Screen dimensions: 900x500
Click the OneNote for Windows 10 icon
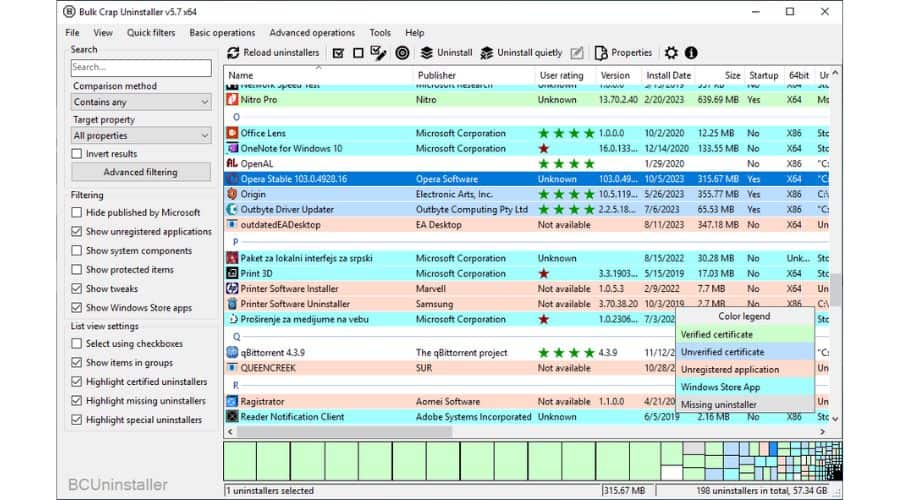point(232,148)
